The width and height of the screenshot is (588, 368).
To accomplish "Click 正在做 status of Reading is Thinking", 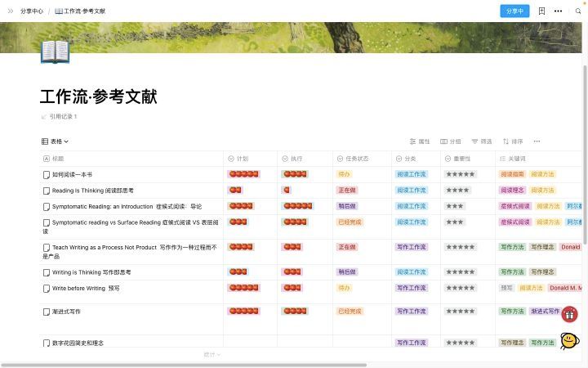I will tap(347, 191).
